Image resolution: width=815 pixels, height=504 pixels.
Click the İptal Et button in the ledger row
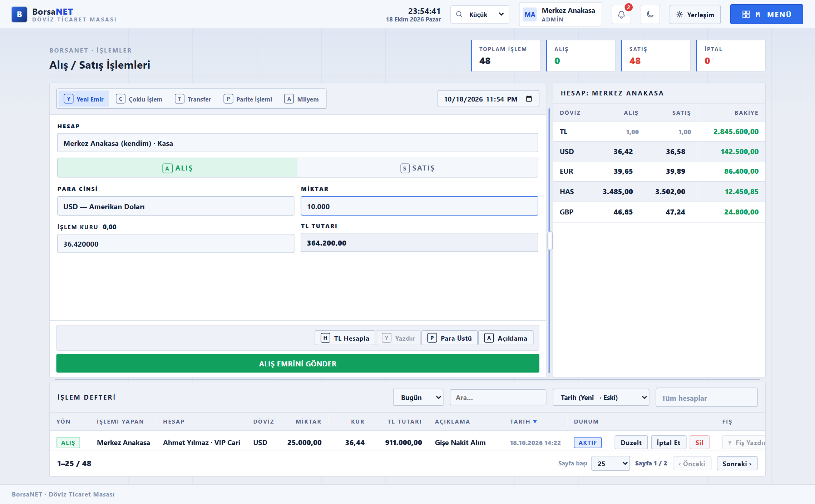[x=668, y=443]
